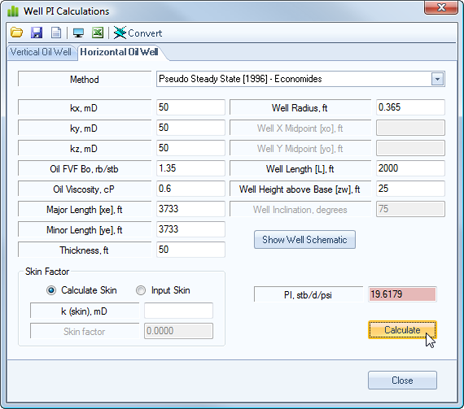The height and width of the screenshot is (409, 464).
Task: Click the pink PI result field
Action: click(402, 294)
